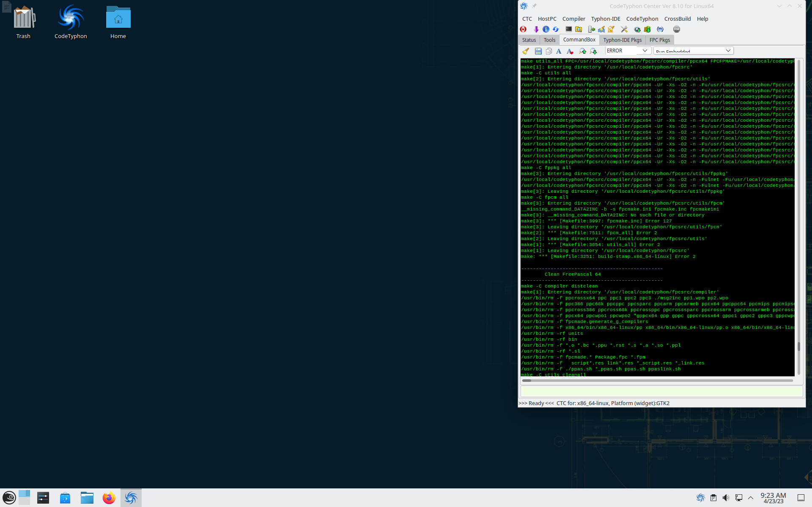Click the blue refresh arrows icon
Viewport: 812px width, 507px height.
556,29
